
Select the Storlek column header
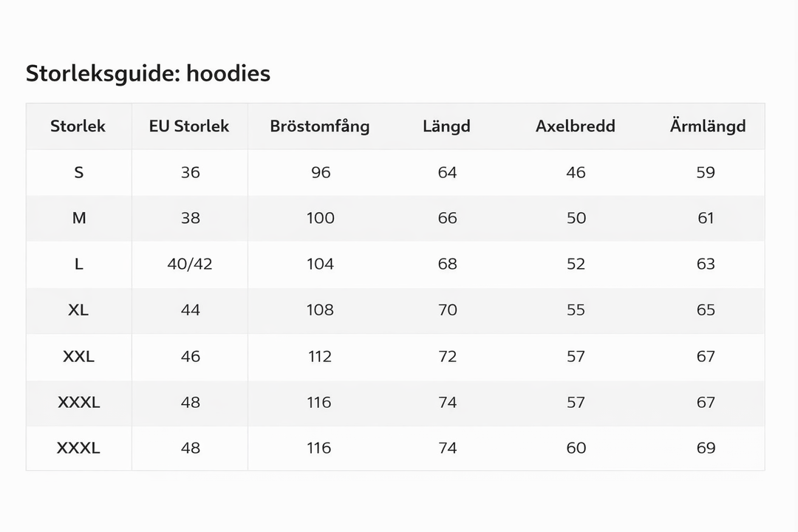78,126
